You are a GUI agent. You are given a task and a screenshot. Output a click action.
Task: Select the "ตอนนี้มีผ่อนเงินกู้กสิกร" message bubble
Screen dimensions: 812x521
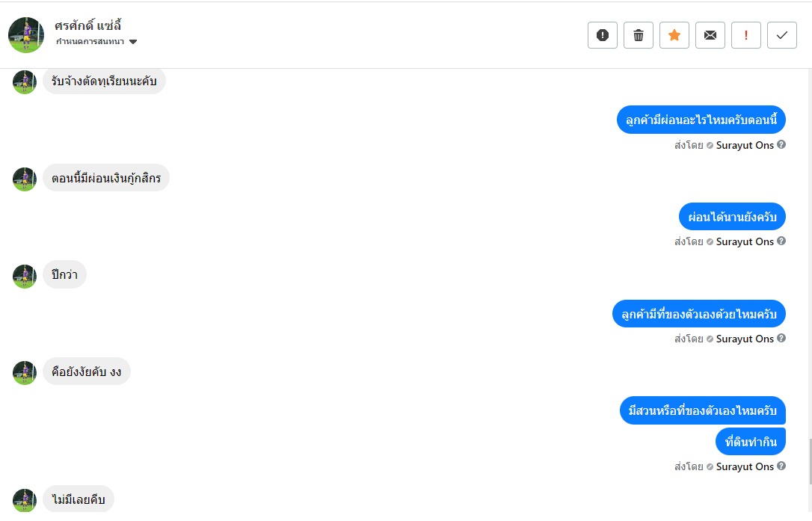coord(106,178)
